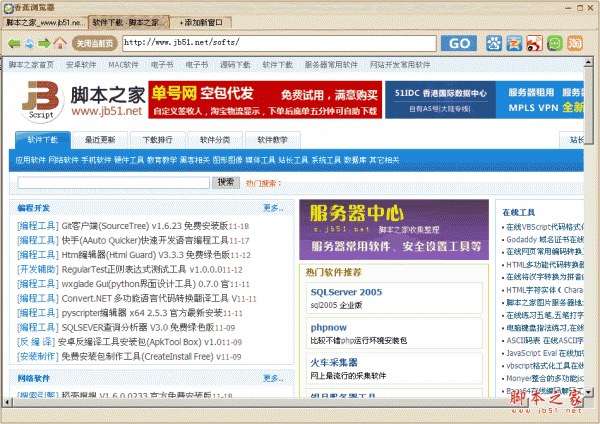600x424 pixels.
Task: Click the site search text box
Action: 114,183
